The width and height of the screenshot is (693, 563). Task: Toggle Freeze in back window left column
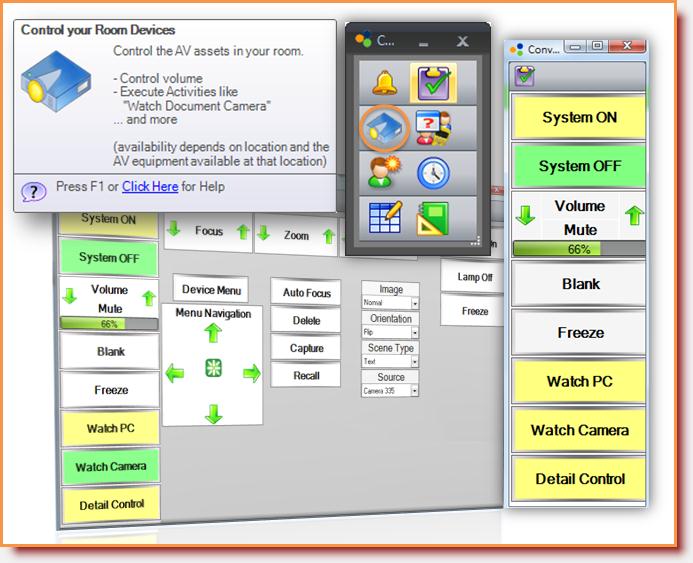[x=110, y=390]
